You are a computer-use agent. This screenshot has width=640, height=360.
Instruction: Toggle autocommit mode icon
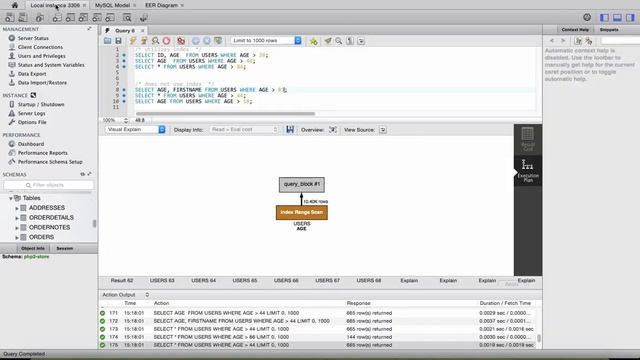218,41
